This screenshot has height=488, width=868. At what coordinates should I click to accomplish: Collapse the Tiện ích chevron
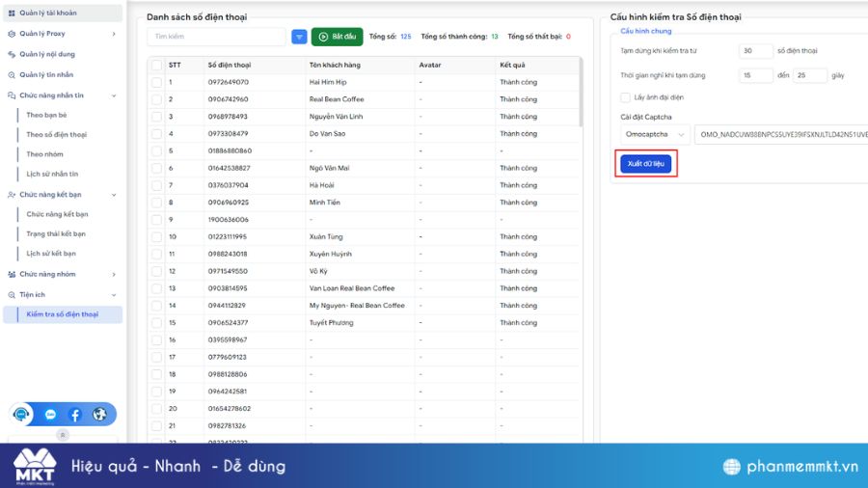pyautogui.click(x=114, y=295)
